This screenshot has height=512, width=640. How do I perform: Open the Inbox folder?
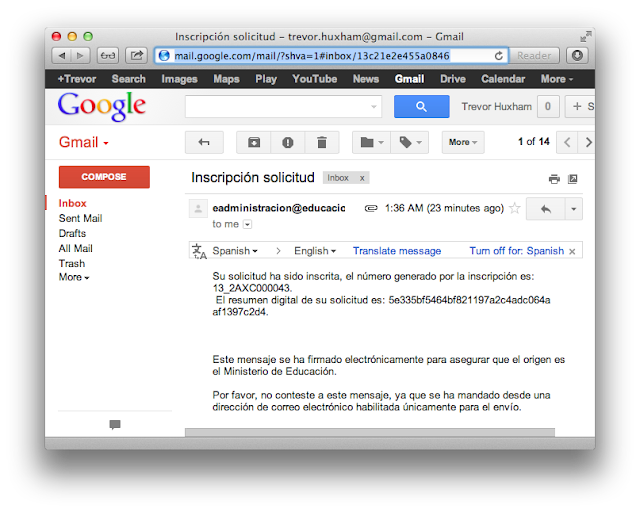(73, 203)
